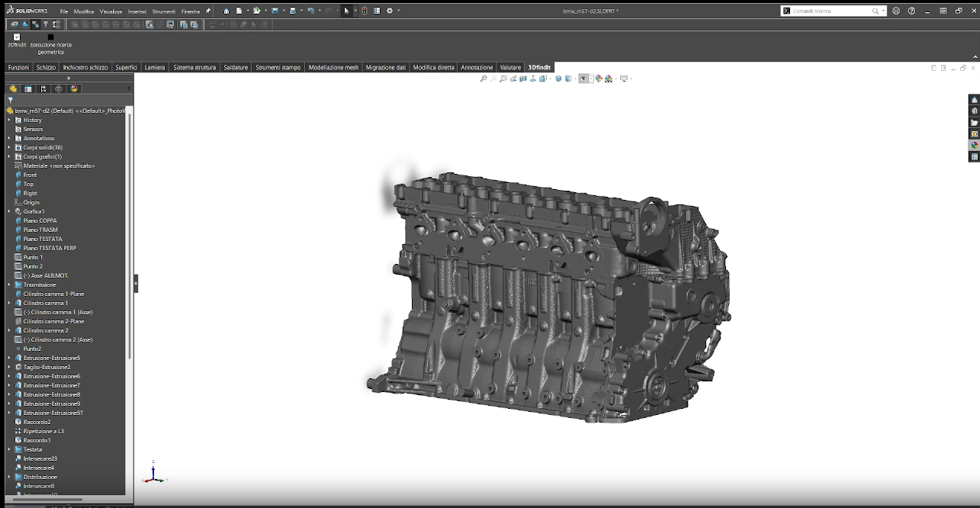Open the Finestra menu
Image resolution: width=980 pixels, height=508 pixels.
click(191, 11)
